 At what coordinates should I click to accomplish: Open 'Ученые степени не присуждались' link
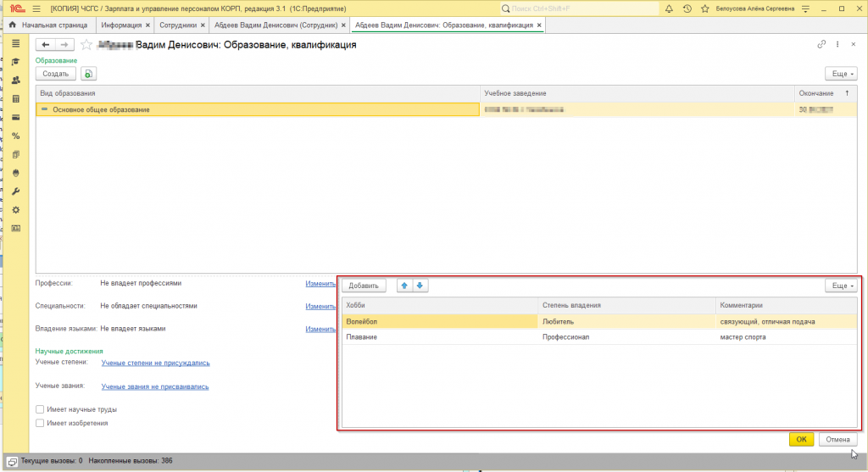coord(156,363)
